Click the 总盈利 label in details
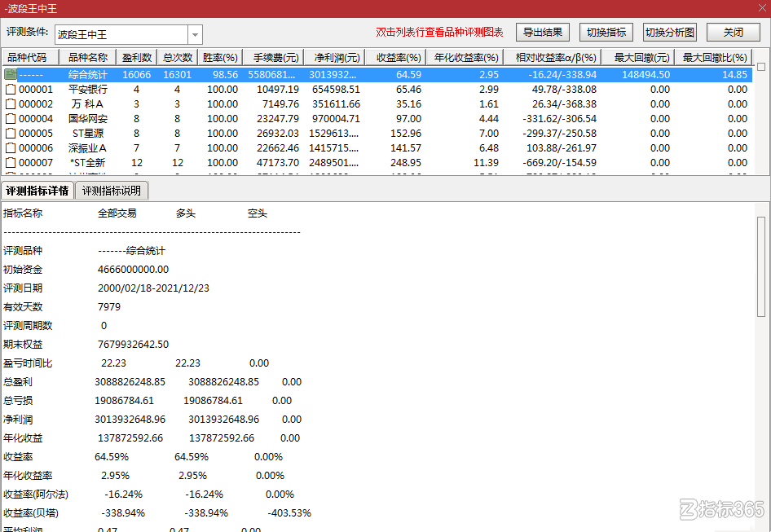Image resolution: width=771 pixels, height=532 pixels. (18, 382)
